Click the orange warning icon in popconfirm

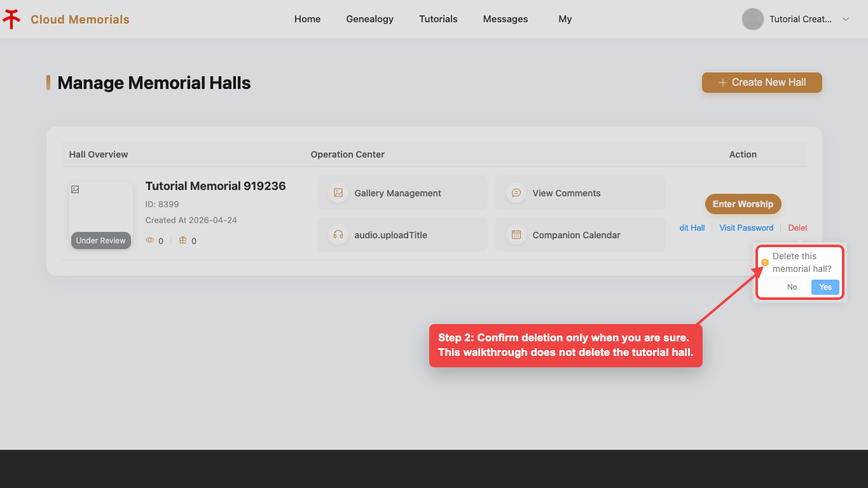point(765,262)
